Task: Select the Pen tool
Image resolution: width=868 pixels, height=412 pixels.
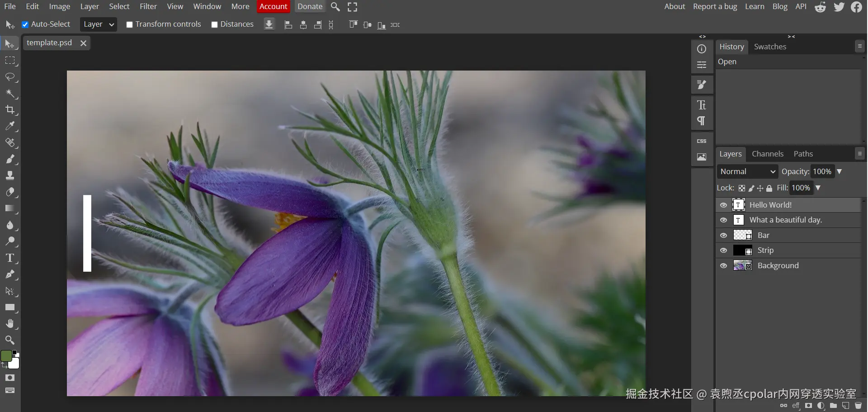Action: [x=10, y=275]
